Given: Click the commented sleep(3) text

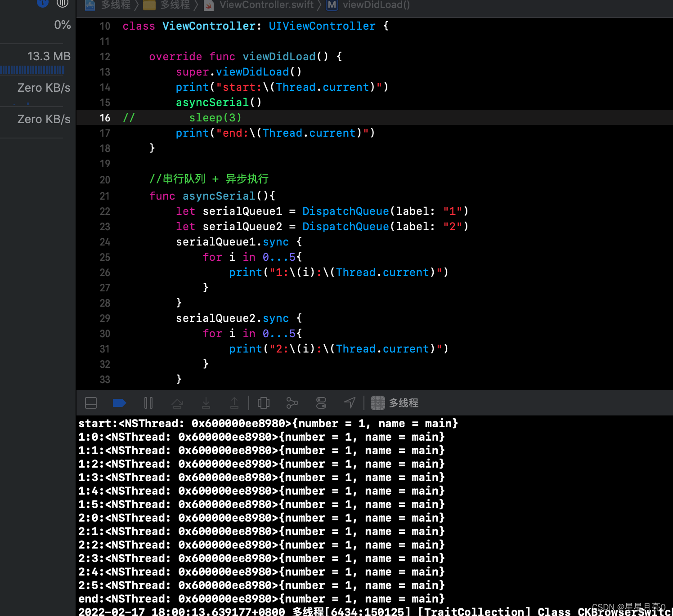Looking at the screenshot, I should [215, 118].
